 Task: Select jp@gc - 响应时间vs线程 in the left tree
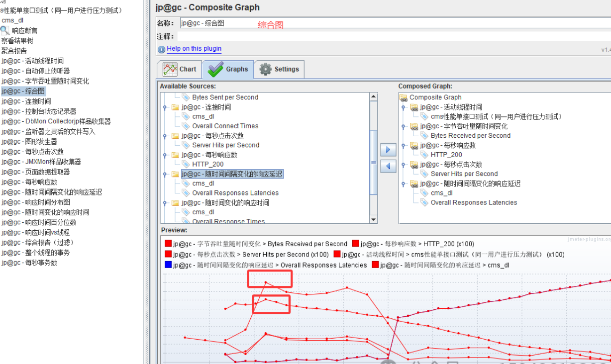35,232
